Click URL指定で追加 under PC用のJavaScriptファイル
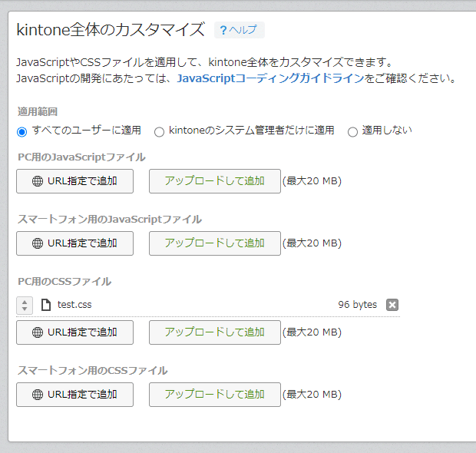Image resolution: width=476 pixels, height=453 pixels. point(74,181)
